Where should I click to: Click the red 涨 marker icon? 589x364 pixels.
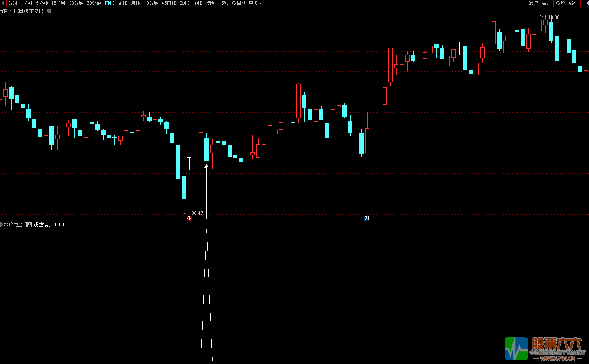(x=189, y=218)
